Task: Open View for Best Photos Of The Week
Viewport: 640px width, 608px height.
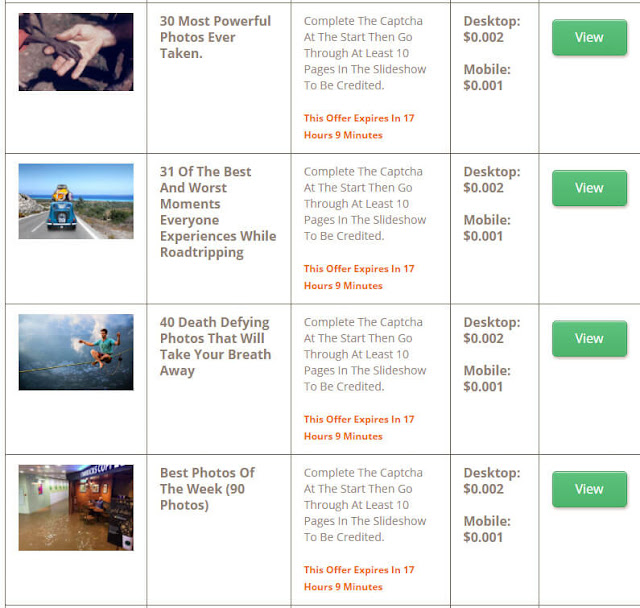Action: point(589,489)
